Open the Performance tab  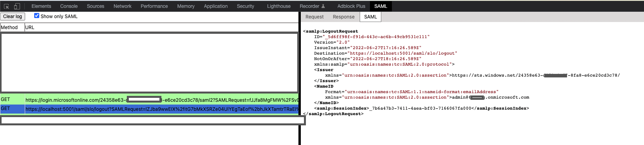[x=154, y=6]
